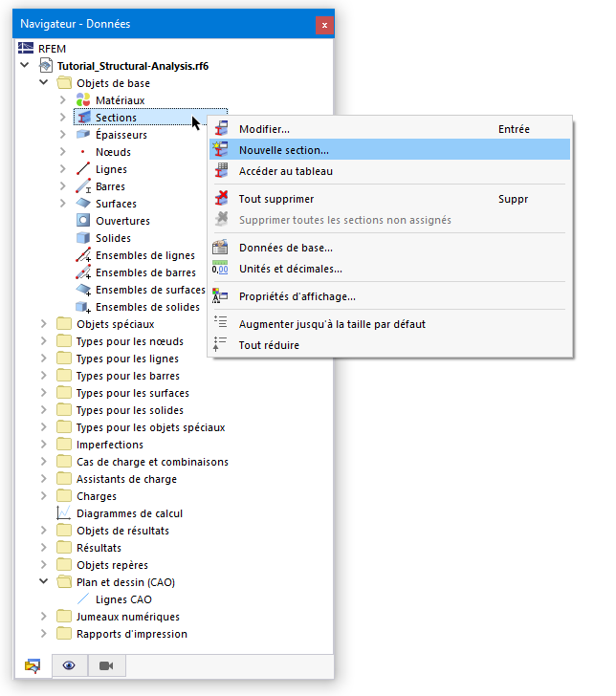Select the Types pour les nœuds folder
616x696 pixels.
click(130, 341)
